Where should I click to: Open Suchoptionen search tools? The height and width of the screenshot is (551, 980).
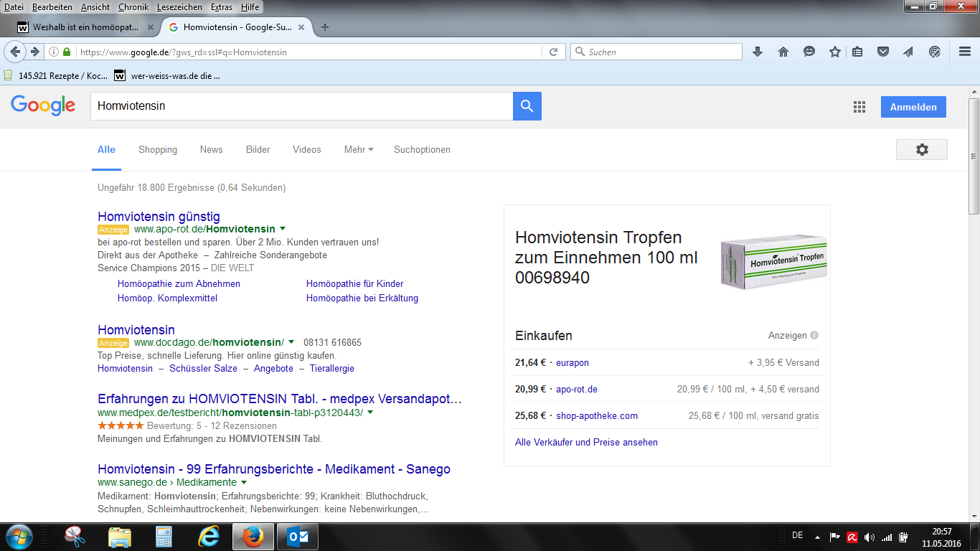(x=422, y=149)
